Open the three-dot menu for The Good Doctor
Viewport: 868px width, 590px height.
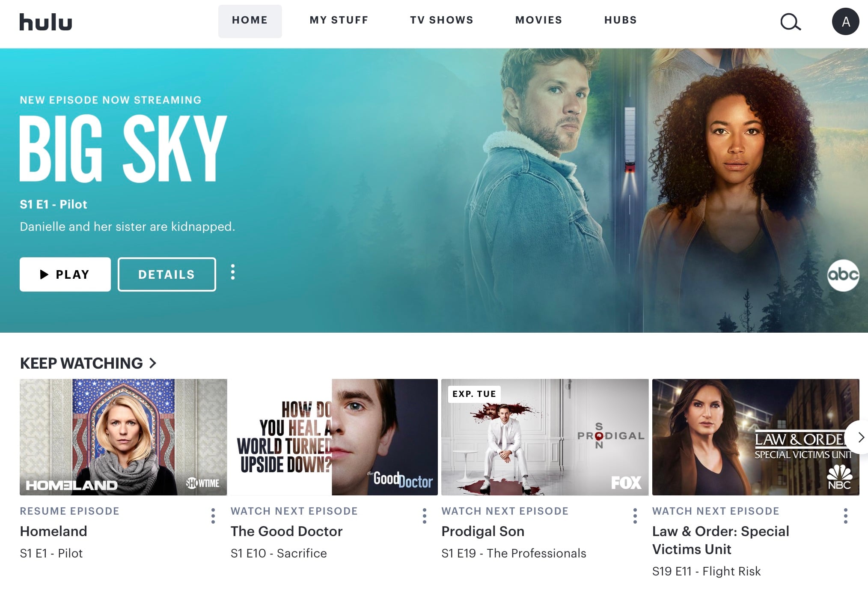point(424,516)
